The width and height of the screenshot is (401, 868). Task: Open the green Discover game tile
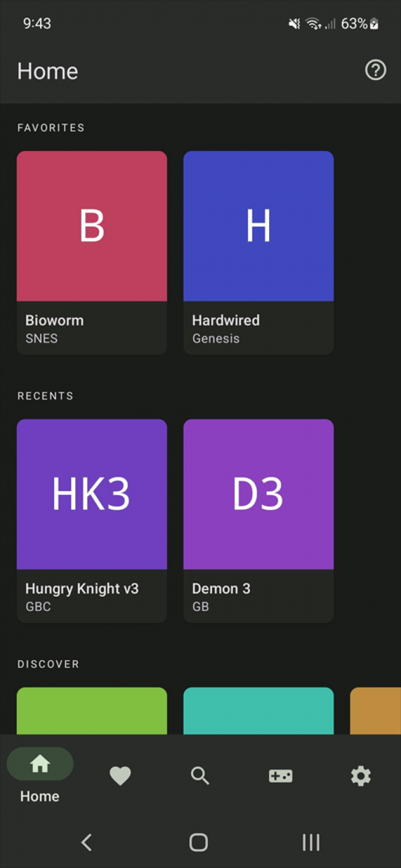click(92, 711)
